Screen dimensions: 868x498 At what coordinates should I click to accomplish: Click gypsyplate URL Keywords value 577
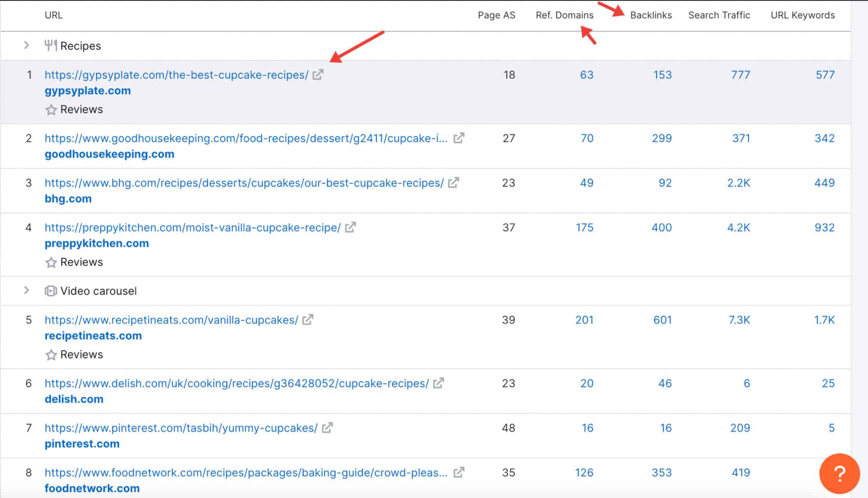point(825,75)
